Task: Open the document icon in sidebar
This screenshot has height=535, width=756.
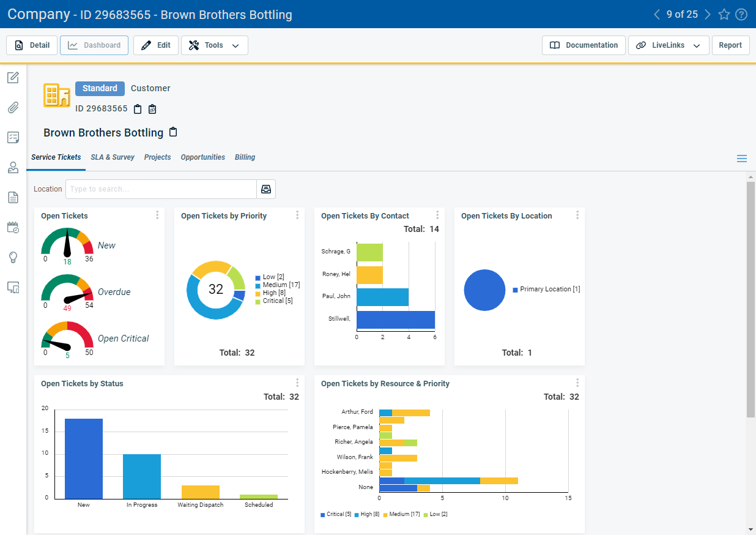Action: (x=13, y=197)
